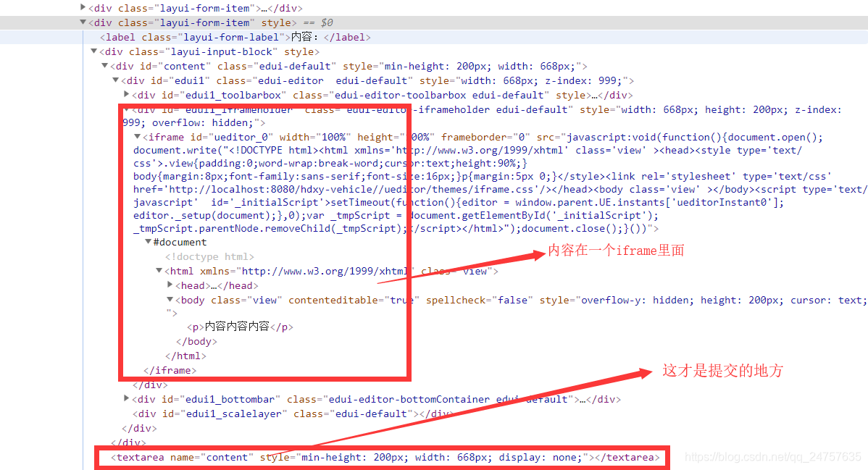868x470 pixels.
Task: Collapse the body class view node
Action: (x=170, y=299)
